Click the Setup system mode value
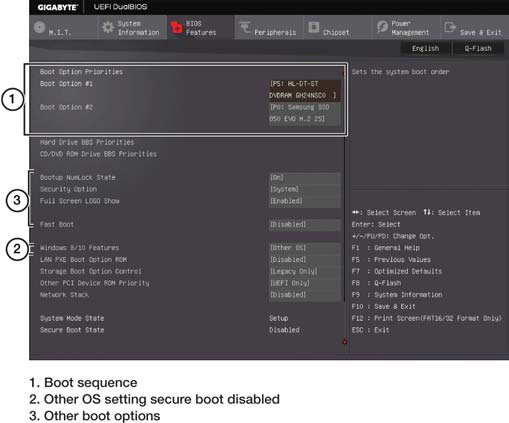This screenshot has width=509, height=423. pos(279,318)
